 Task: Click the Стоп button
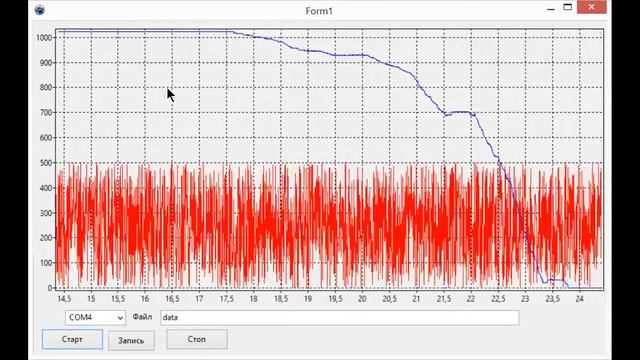pyautogui.click(x=197, y=339)
